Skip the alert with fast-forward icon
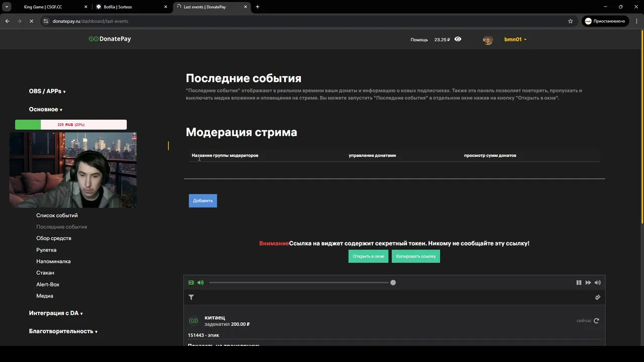 point(588,283)
